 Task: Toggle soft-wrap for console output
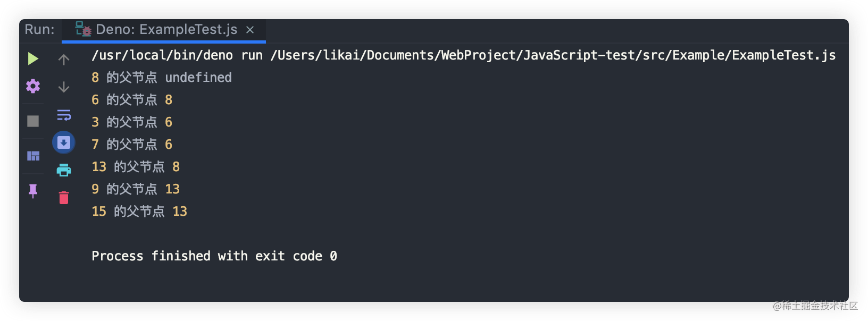tap(64, 115)
